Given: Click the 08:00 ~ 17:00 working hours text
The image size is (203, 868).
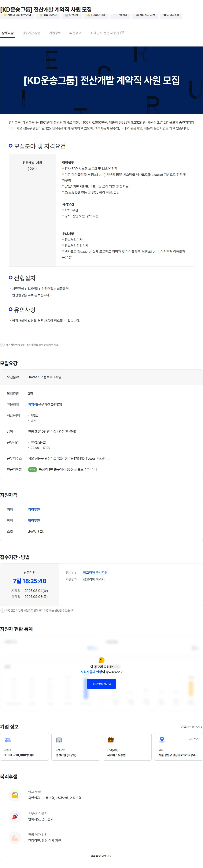Looking at the screenshot, I should pos(40,448).
